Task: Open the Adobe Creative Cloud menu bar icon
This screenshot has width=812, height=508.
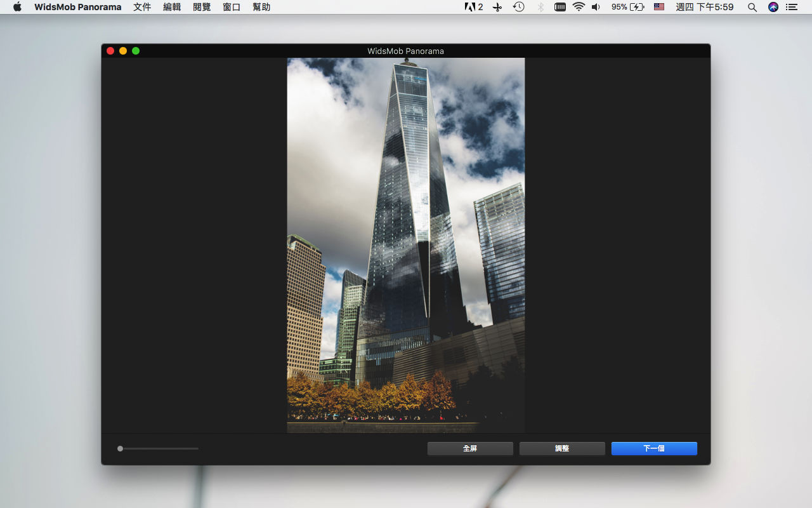Action: pos(474,7)
